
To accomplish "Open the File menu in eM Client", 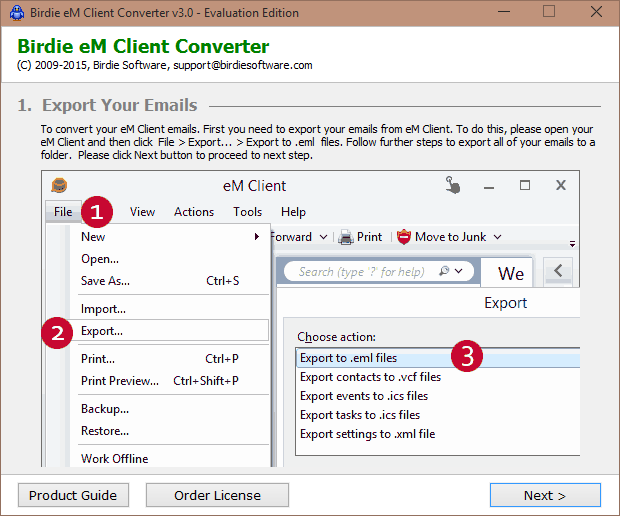I will coord(63,212).
